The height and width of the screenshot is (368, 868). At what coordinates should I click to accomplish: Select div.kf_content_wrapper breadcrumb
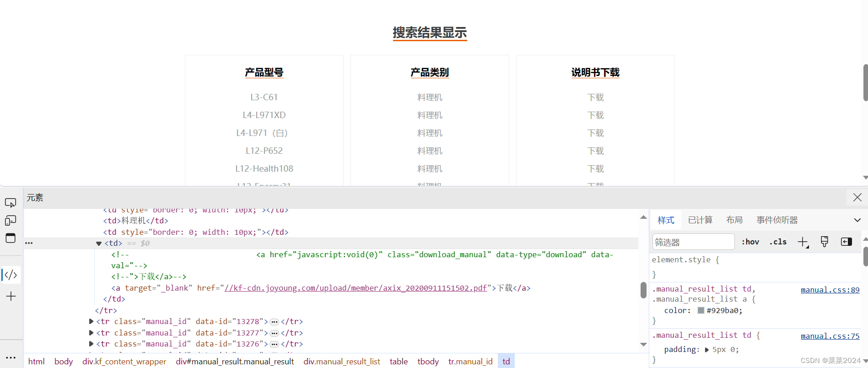(x=124, y=361)
